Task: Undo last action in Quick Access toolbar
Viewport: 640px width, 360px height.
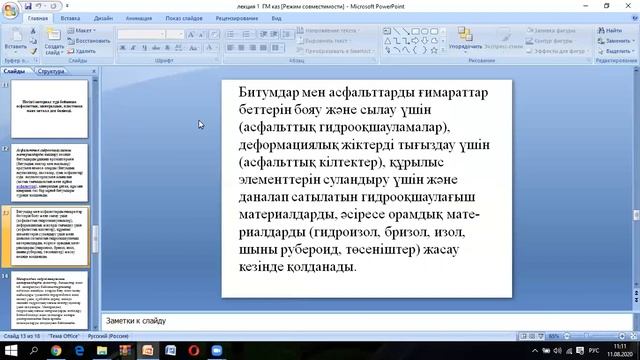Action: tap(39, 6)
